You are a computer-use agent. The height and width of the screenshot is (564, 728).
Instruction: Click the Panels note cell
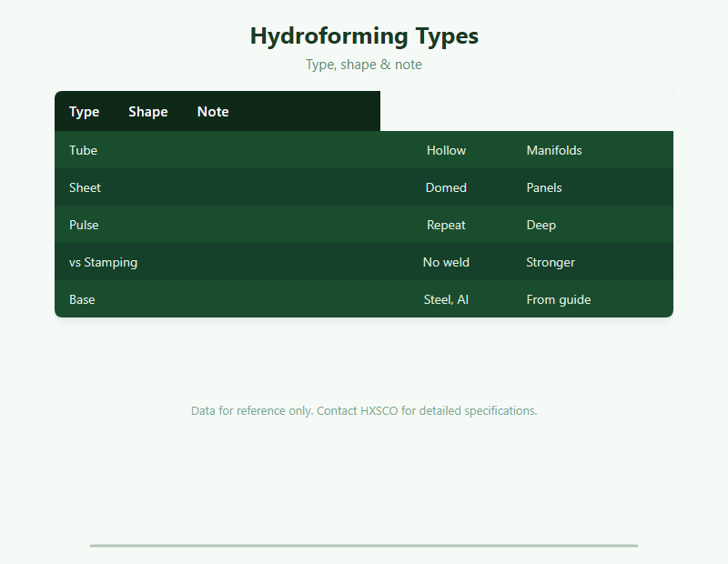point(544,187)
